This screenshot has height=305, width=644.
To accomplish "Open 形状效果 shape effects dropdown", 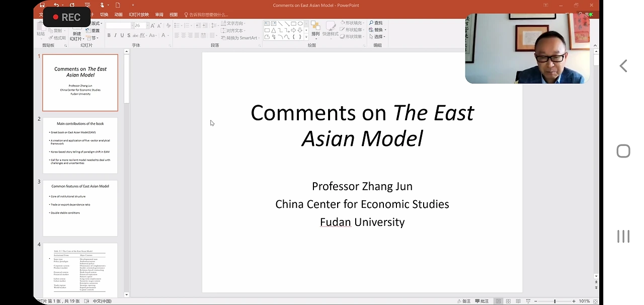I will pos(352,37).
